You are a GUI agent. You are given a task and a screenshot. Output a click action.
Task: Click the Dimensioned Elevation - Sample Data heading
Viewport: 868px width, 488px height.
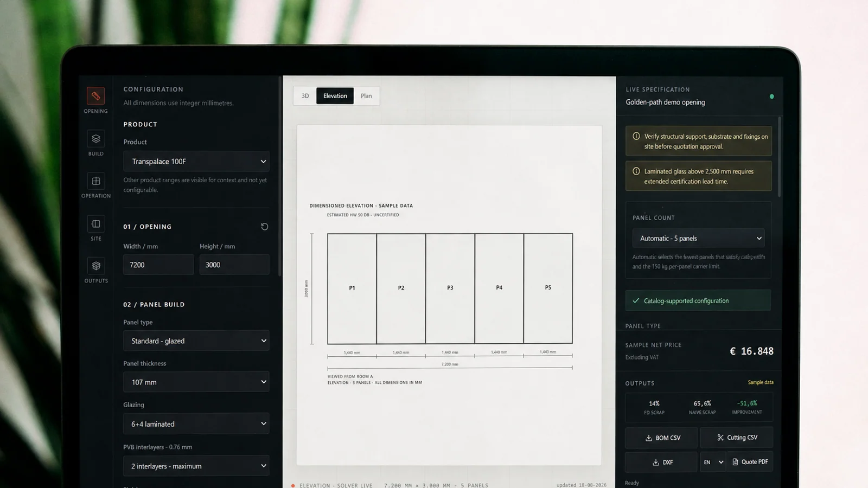coord(361,206)
